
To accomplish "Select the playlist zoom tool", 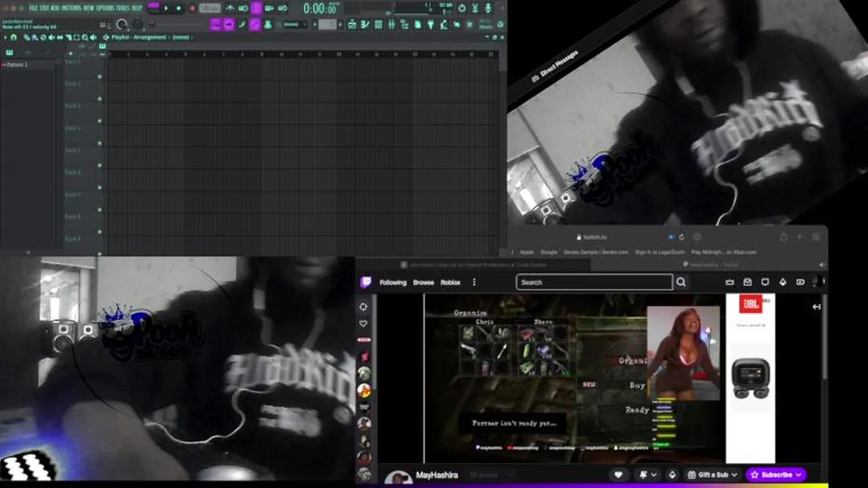I will pyautogui.click(x=84, y=37).
